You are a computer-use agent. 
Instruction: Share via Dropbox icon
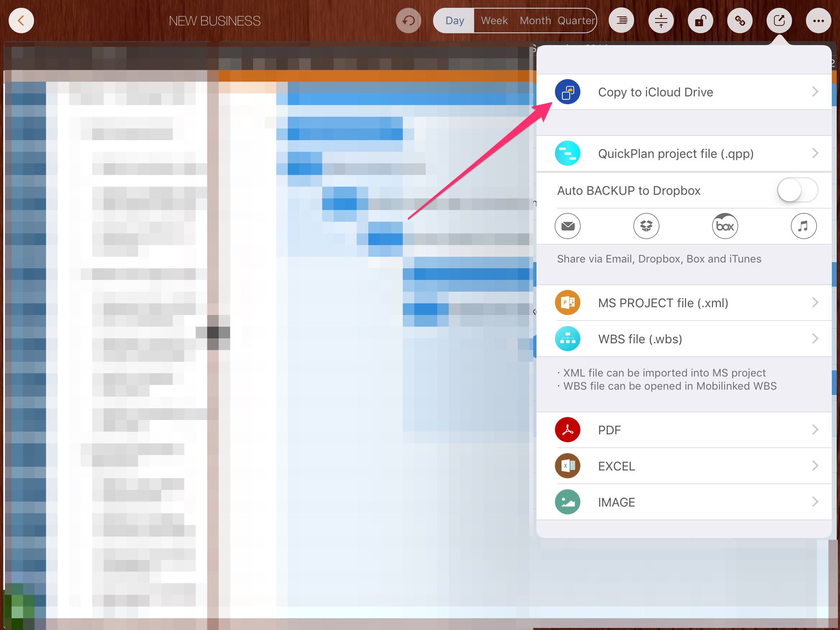(646, 226)
